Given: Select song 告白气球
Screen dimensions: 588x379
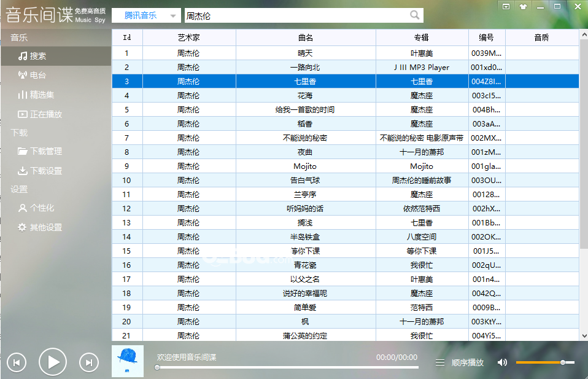Looking at the screenshot, I should pyautogui.click(x=305, y=181).
